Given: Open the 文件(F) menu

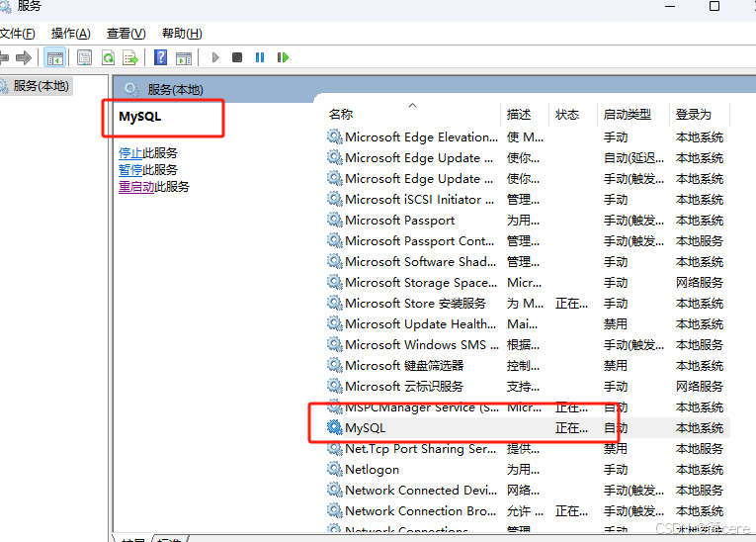Looking at the screenshot, I should (x=17, y=34).
